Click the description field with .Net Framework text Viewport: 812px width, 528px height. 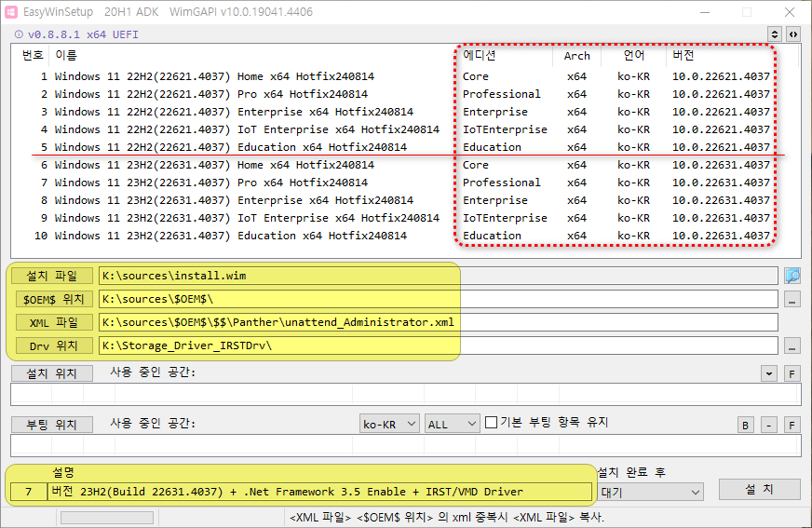319,492
